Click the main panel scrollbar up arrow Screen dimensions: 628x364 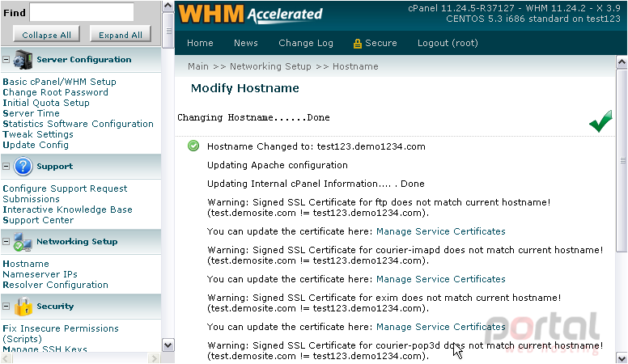tap(622, 62)
